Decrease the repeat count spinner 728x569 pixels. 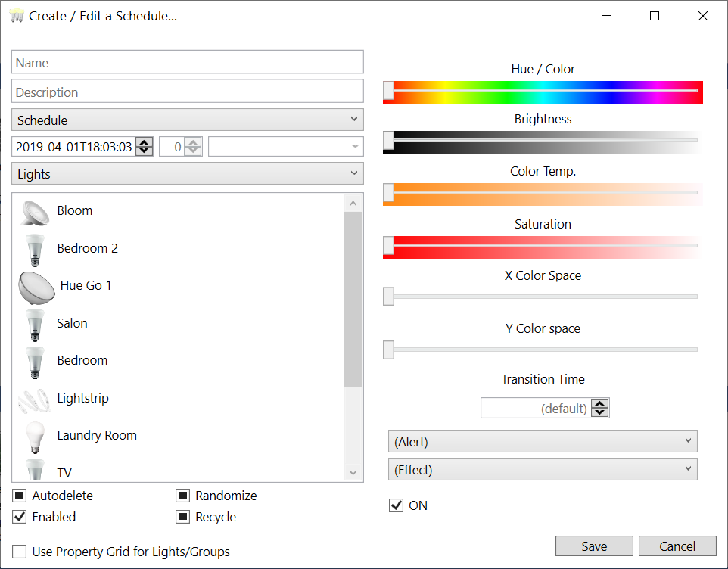click(x=193, y=151)
